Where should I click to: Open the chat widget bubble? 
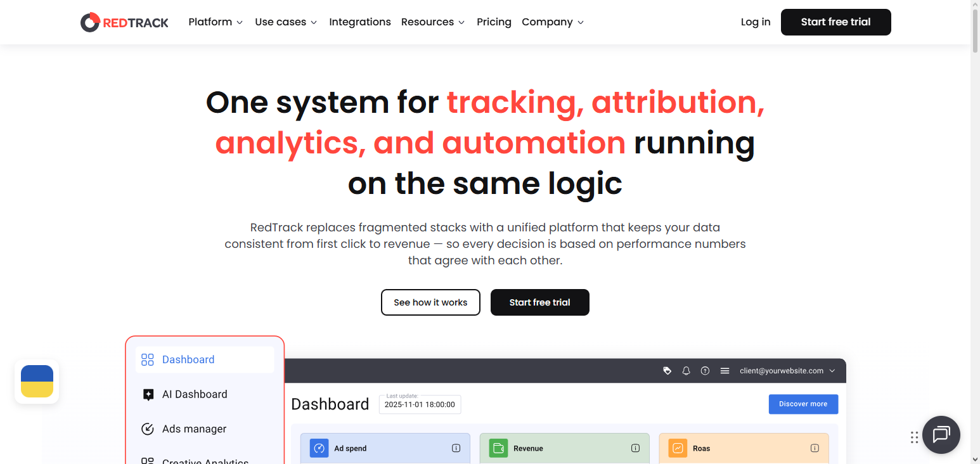[x=941, y=435]
